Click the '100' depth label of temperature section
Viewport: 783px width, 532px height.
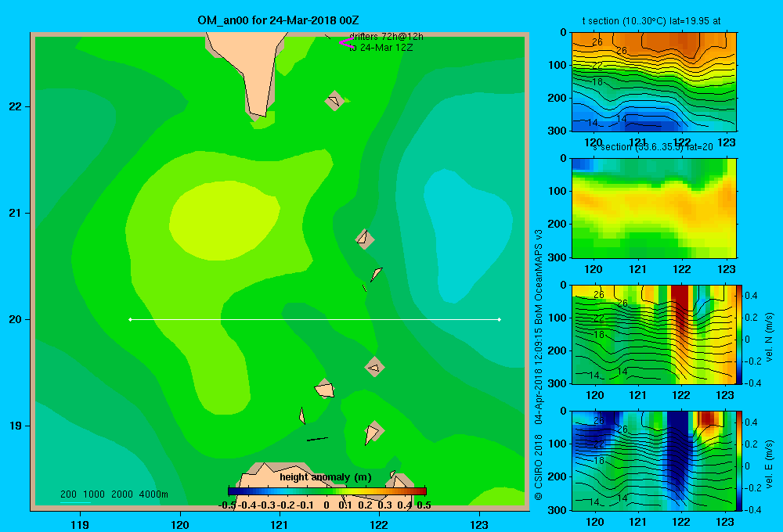tap(557, 65)
